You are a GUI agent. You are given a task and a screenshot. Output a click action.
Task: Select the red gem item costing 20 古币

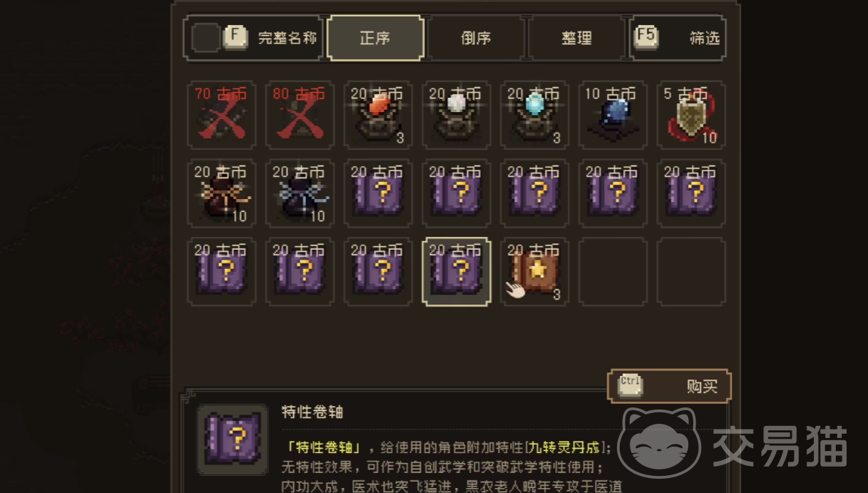pos(378,115)
